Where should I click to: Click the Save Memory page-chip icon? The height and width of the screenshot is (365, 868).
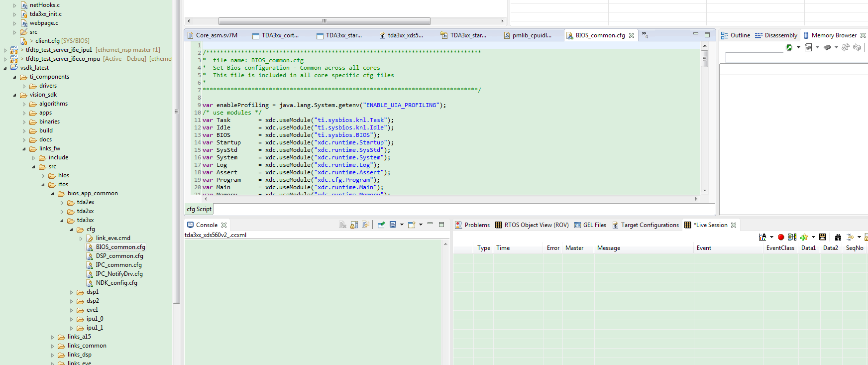[808, 47]
